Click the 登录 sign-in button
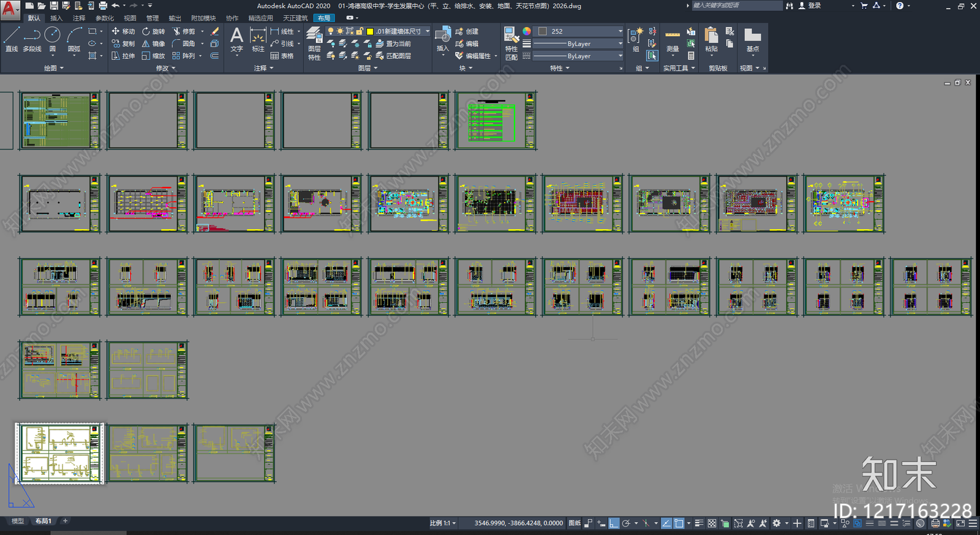980x535 pixels. [x=810, y=6]
